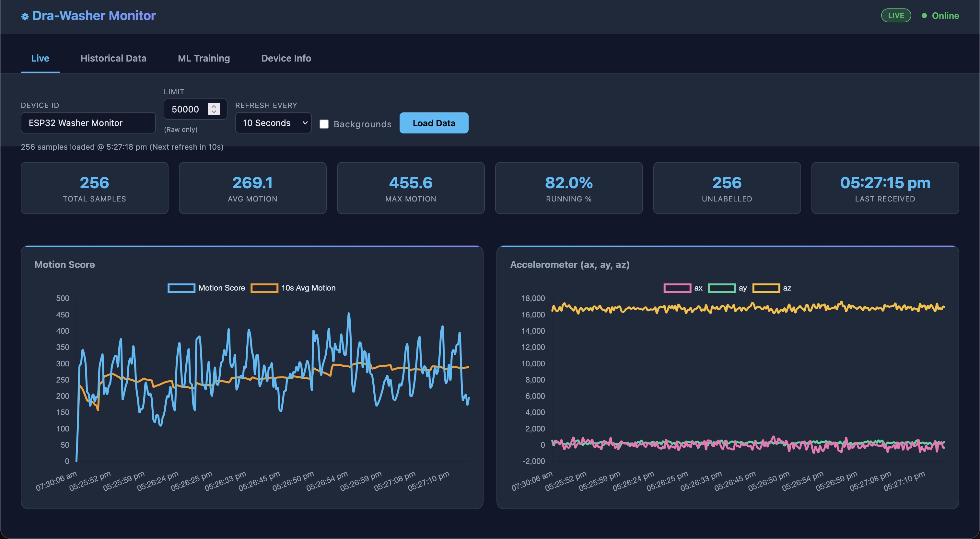980x539 pixels.
Task: Click the Device ID input field
Action: click(88, 123)
